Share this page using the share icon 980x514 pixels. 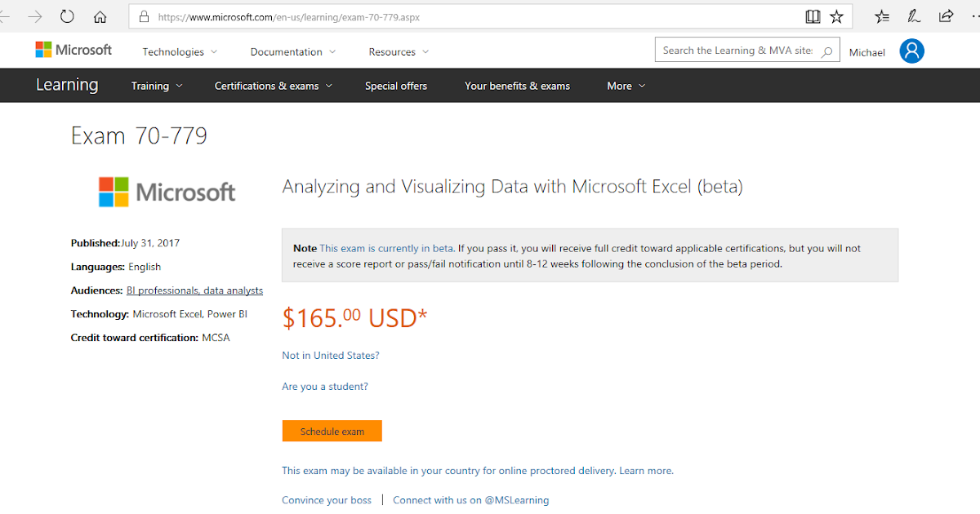click(x=945, y=16)
